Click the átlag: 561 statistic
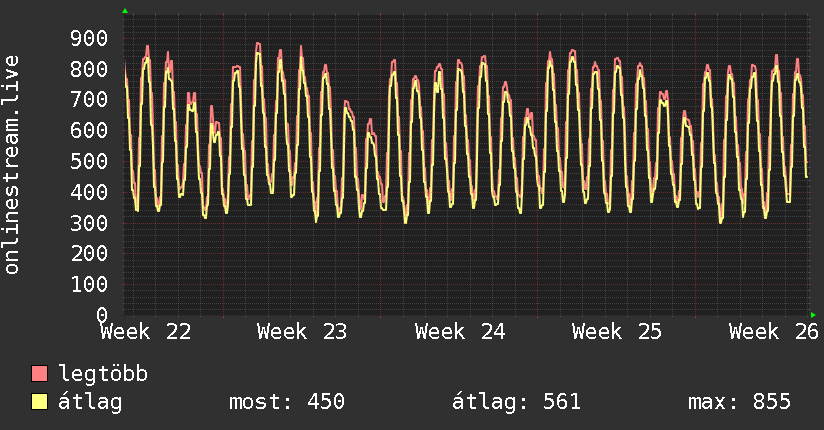Image resolution: width=824 pixels, height=430 pixels. (x=516, y=402)
